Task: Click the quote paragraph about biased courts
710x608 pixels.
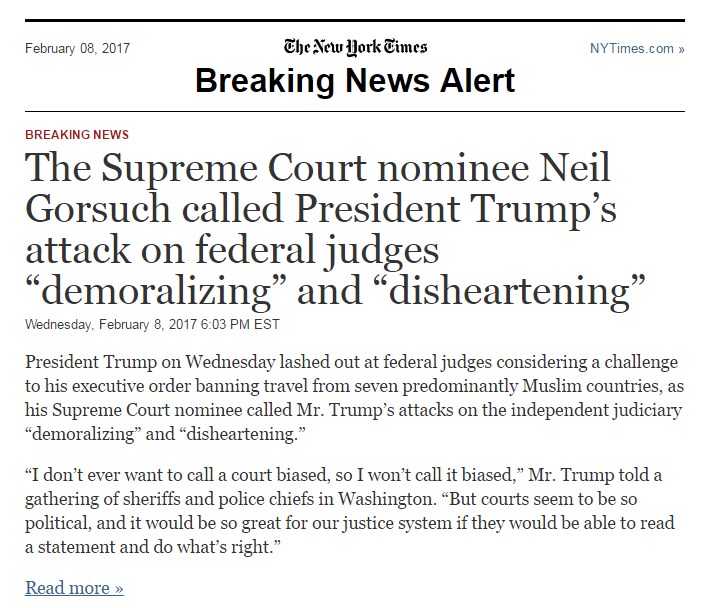Action: pyautogui.click(x=350, y=511)
